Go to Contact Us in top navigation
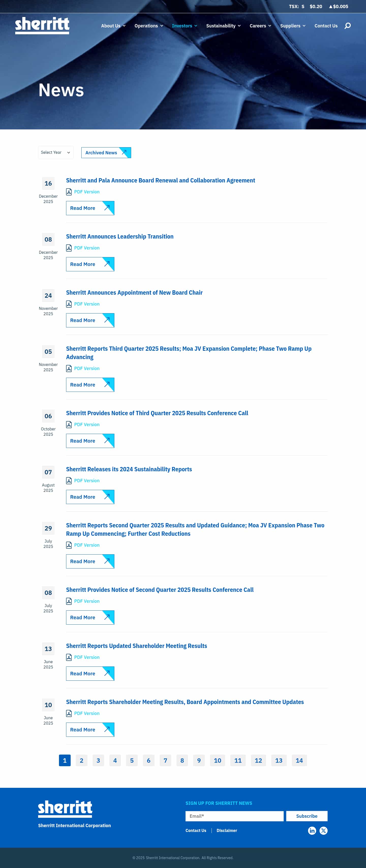 coord(326,26)
